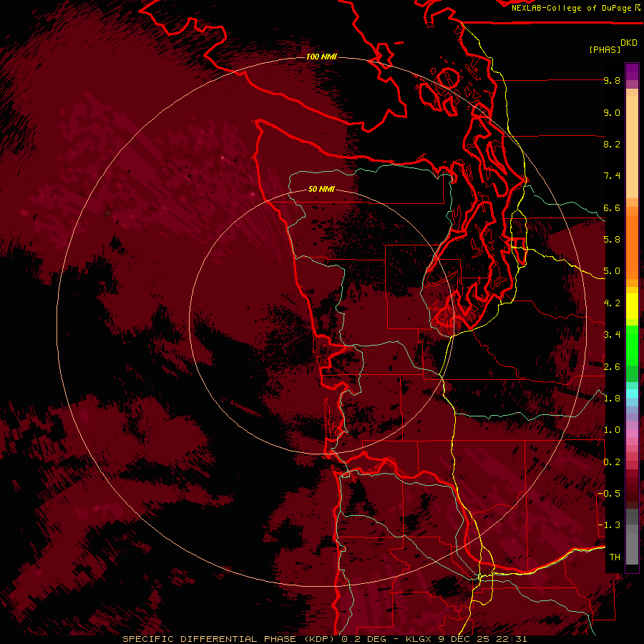Select the -1.3 value on the color scale
Image resolution: width=644 pixels, height=644 pixels.
(x=609, y=525)
